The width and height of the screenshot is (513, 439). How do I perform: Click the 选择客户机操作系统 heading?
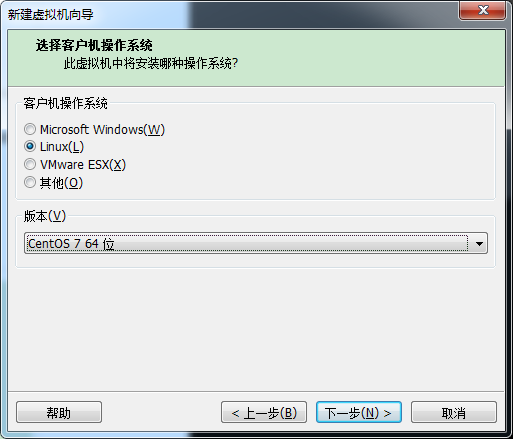[94, 45]
